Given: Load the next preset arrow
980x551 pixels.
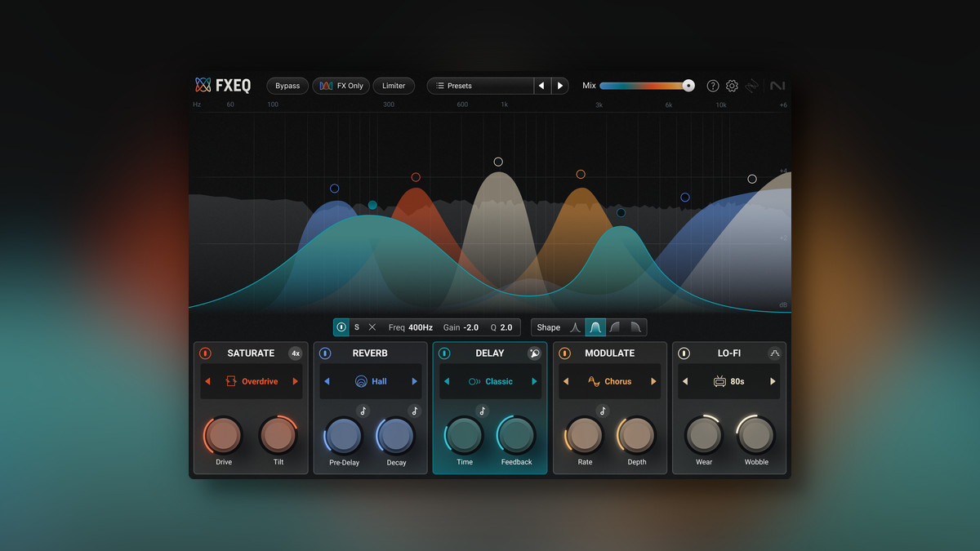Looking at the screenshot, I should [559, 86].
